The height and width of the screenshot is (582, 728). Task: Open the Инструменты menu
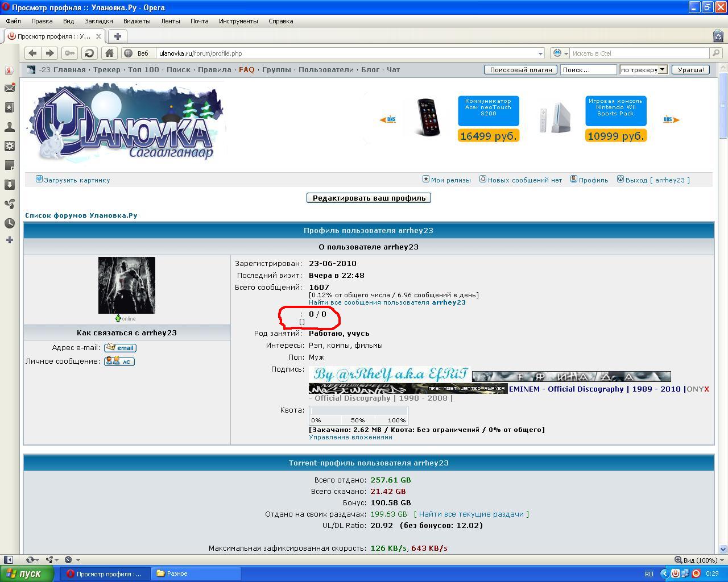pos(238,20)
